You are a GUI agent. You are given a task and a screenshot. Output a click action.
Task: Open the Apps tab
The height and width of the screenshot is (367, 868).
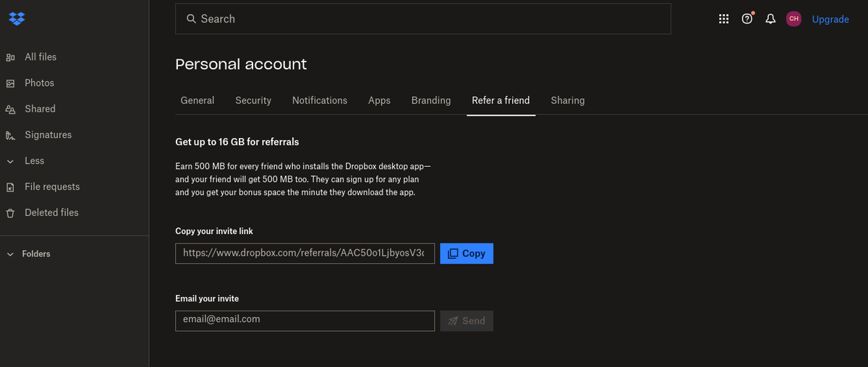tap(379, 100)
